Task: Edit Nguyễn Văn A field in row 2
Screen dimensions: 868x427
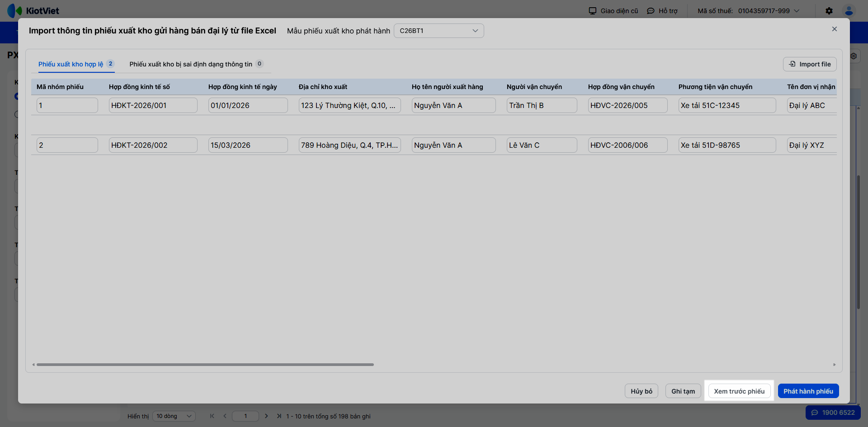Action: coord(454,145)
